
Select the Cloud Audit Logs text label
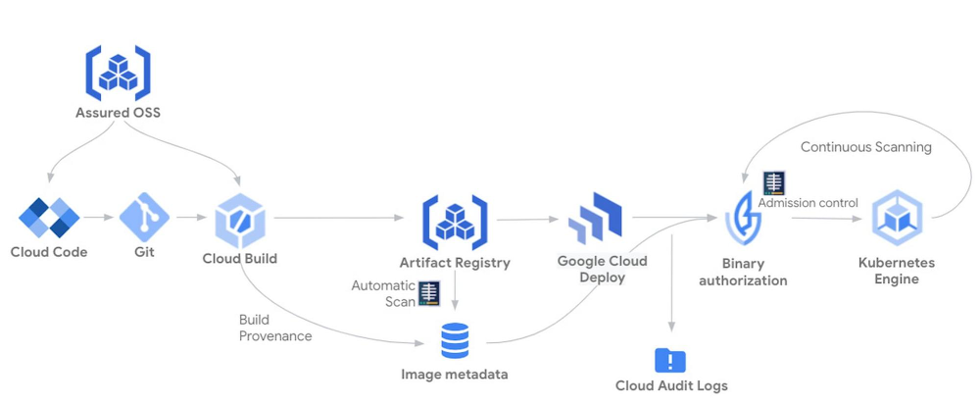click(x=671, y=385)
